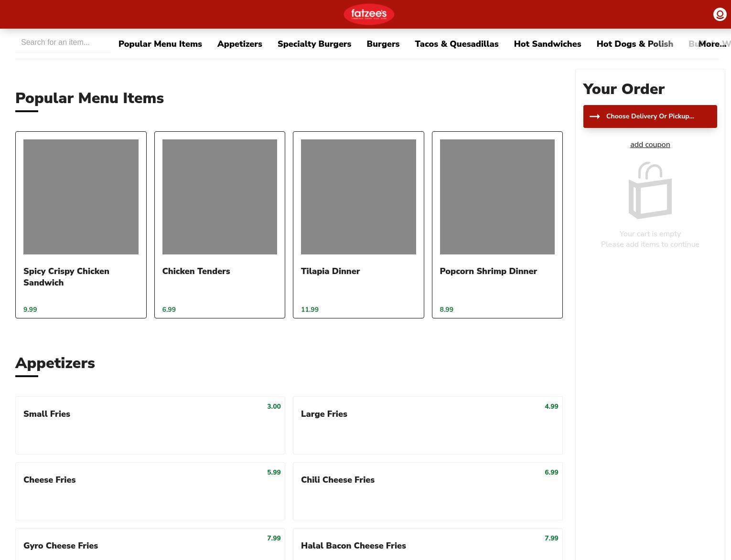This screenshot has width=731, height=560.
Task: Choose the Popcorn Shrimp Dinner image
Action: [497, 197]
